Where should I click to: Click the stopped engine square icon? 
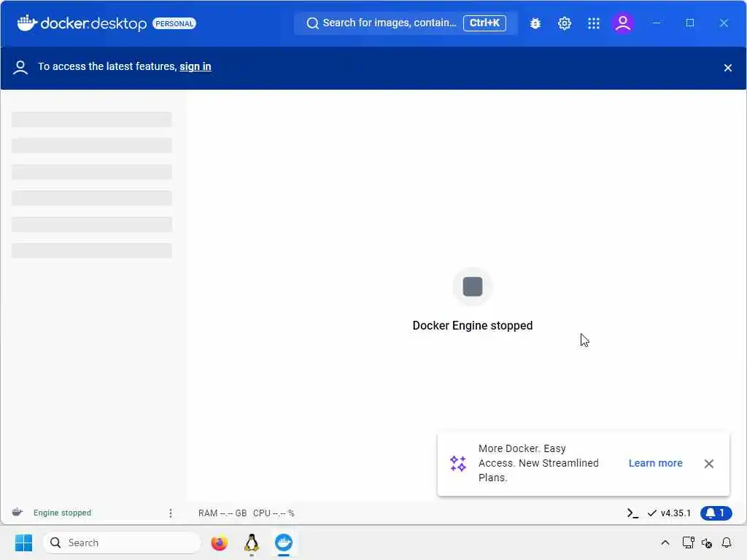click(x=473, y=287)
